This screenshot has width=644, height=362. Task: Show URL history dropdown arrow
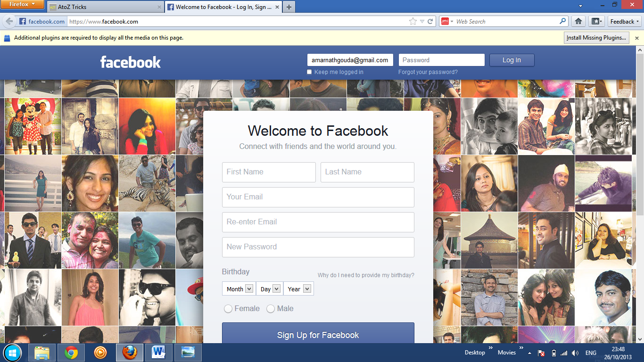tap(422, 21)
